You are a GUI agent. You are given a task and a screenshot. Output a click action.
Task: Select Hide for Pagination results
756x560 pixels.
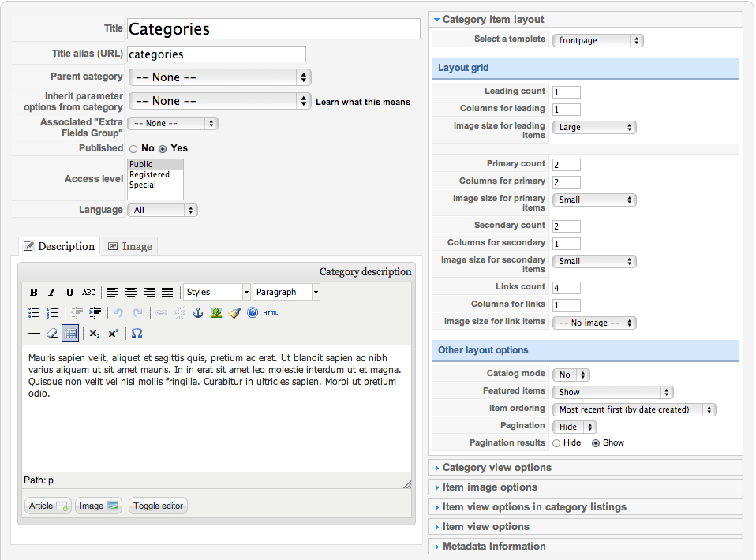click(557, 443)
